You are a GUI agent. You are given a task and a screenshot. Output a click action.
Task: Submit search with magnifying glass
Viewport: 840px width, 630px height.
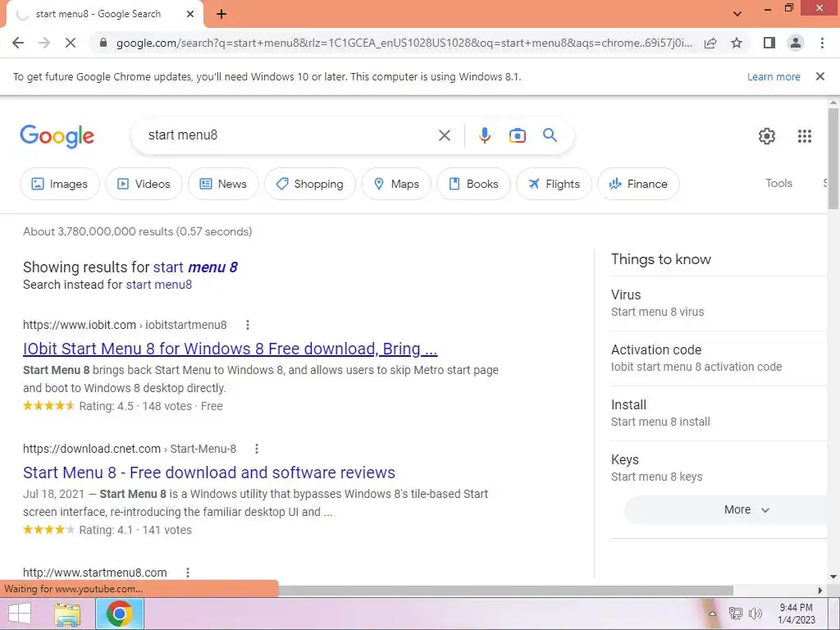[x=550, y=135]
